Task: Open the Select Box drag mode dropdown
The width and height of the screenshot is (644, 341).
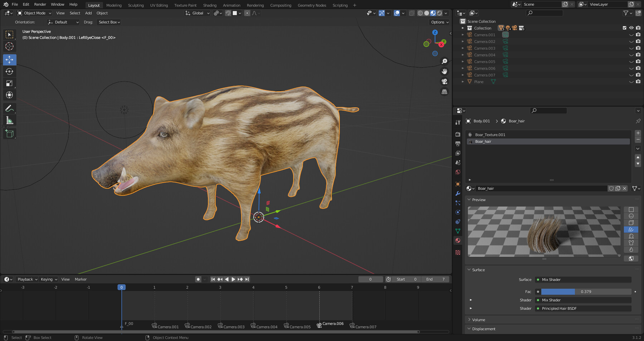Action: point(109,22)
